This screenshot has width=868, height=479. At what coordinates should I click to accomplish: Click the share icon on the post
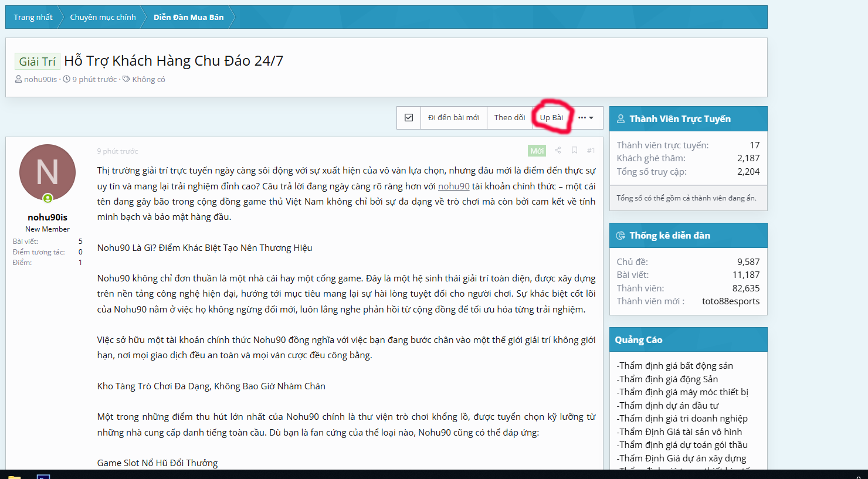coord(558,151)
